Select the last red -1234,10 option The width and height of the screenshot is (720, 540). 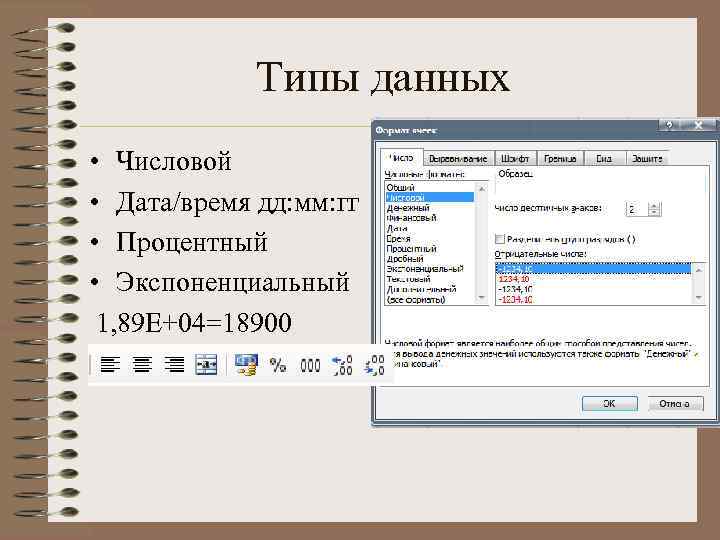(593, 299)
